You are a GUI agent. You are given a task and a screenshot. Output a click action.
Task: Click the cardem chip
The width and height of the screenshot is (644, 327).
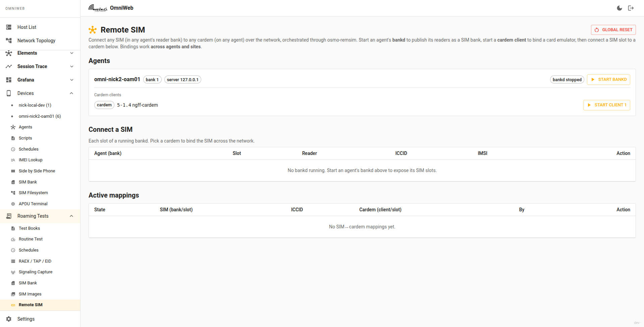pyautogui.click(x=104, y=105)
